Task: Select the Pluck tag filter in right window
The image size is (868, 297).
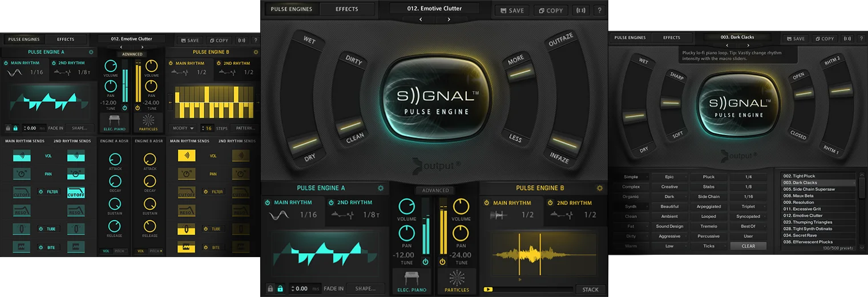Action: pyautogui.click(x=708, y=177)
